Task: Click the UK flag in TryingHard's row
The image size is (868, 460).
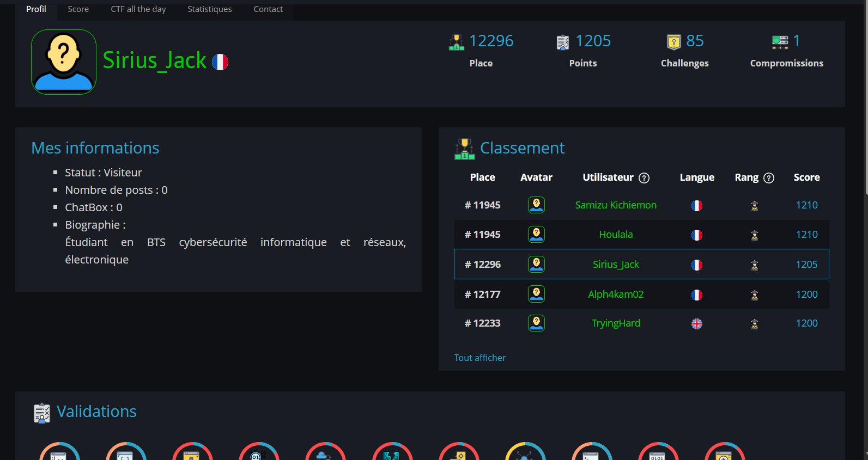Action: click(x=697, y=324)
